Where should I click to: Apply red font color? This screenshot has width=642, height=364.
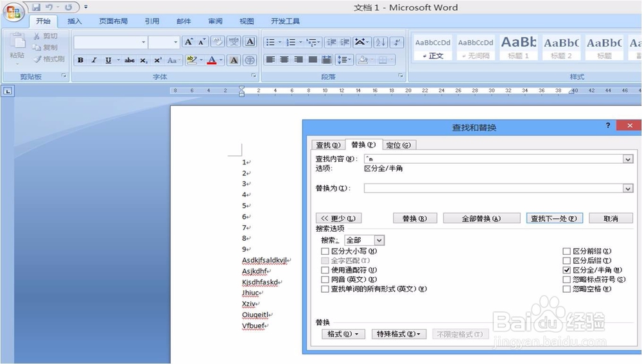pos(212,60)
